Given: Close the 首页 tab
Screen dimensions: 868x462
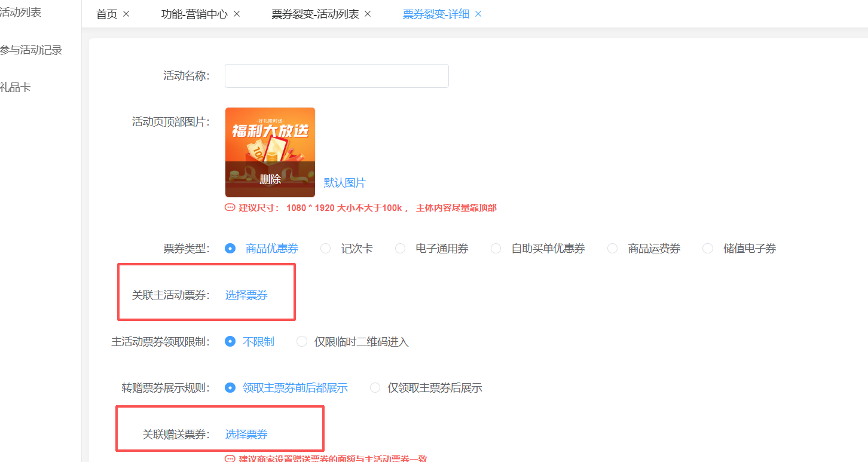Looking at the screenshot, I should tap(126, 14).
